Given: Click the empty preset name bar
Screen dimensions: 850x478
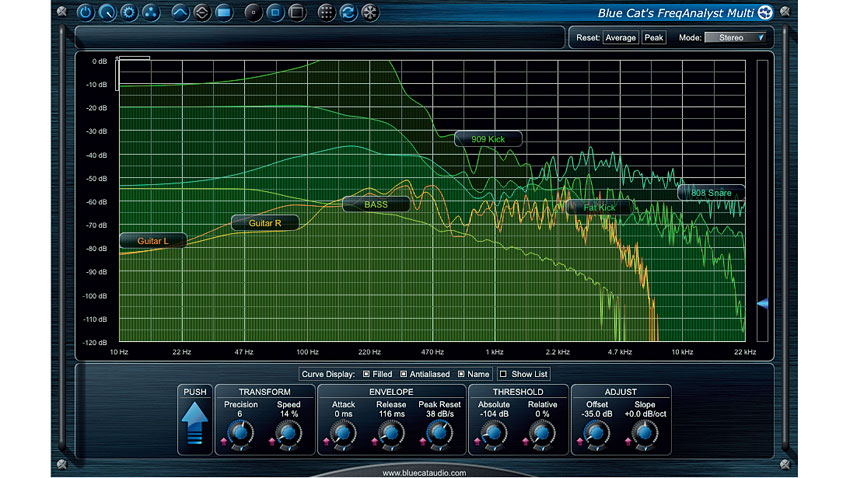Looking at the screenshot, I should tap(320, 37).
